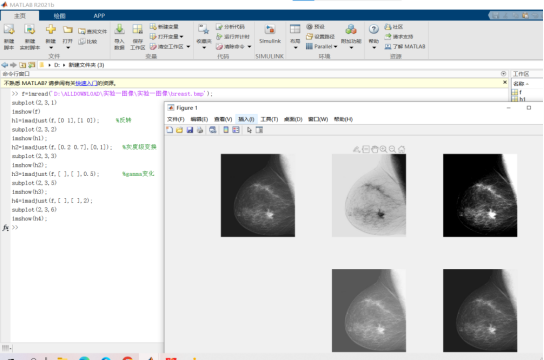Open the Window menu in Figure 1
Image resolution: width=544 pixels, height=360 pixels.
tap(318, 119)
